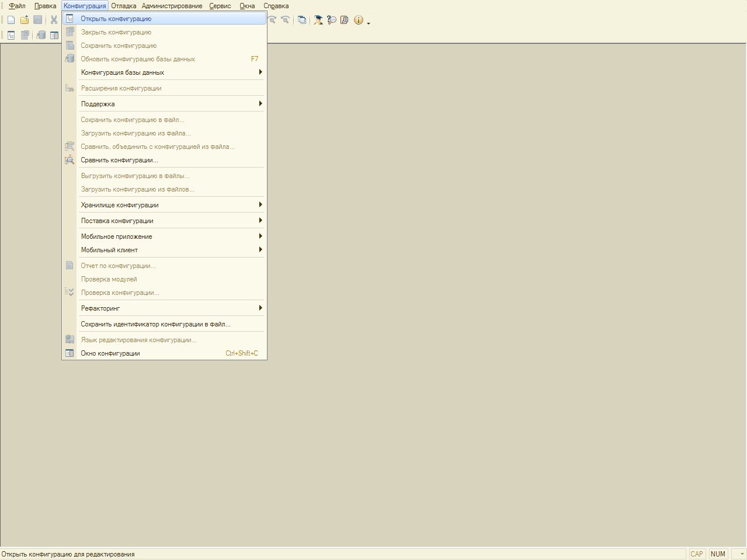Open the Правка menu
Viewport: 747px width, 560px height.
pos(45,6)
